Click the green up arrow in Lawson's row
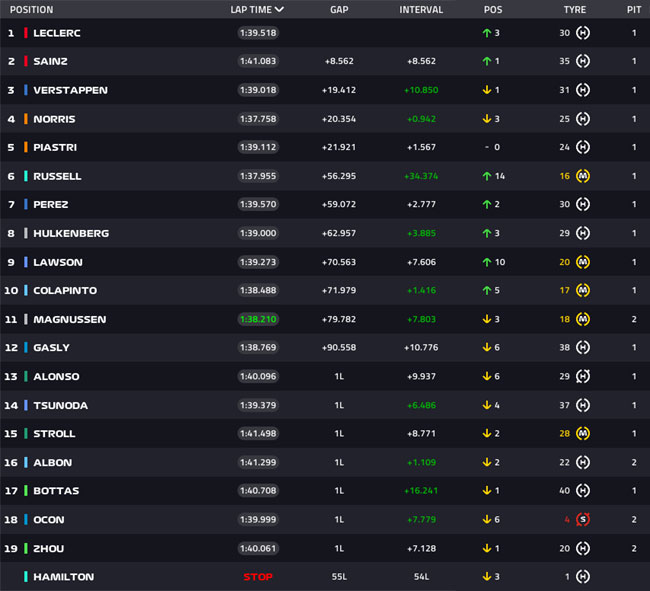 (x=487, y=262)
